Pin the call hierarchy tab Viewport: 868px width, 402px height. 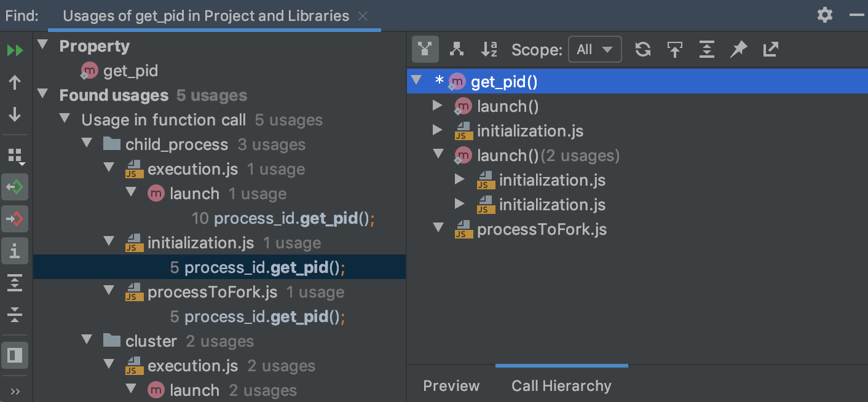(738, 50)
